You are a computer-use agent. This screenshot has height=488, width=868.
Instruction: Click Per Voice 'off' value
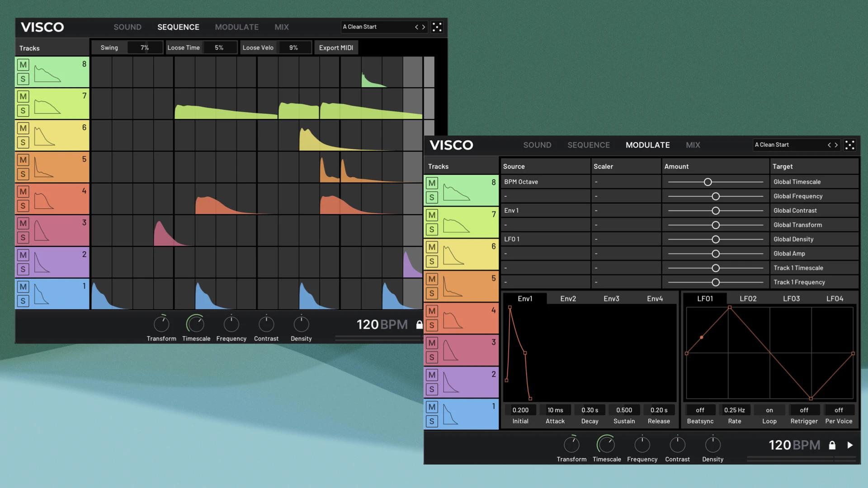coord(839,410)
